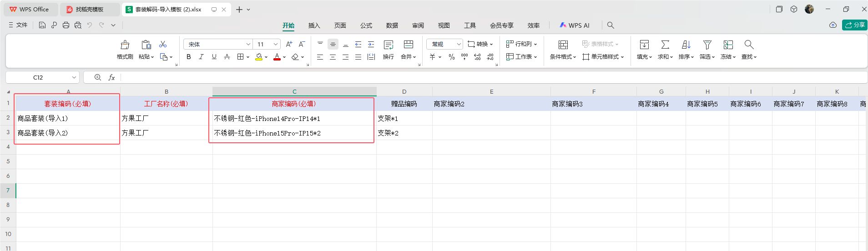
Task: Click the cell borders icon
Action: coord(241,57)
